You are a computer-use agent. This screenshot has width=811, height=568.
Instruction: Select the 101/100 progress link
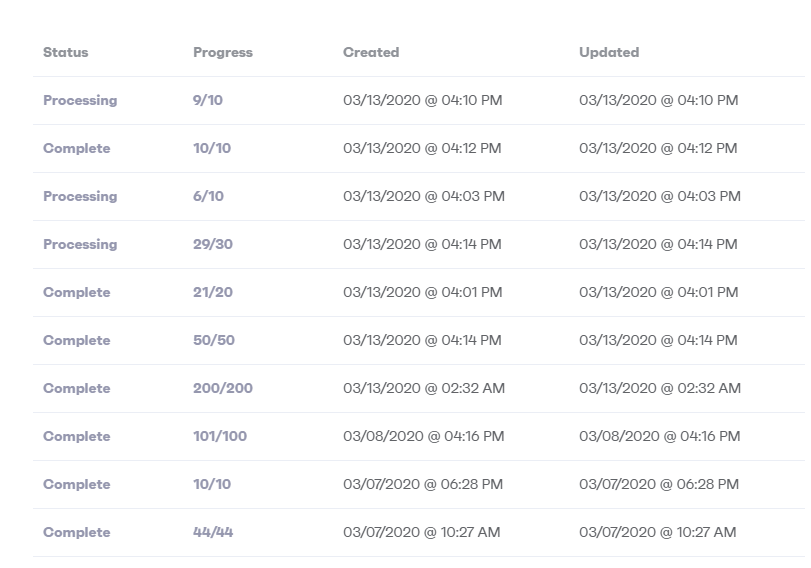click(x=220, y=437)
